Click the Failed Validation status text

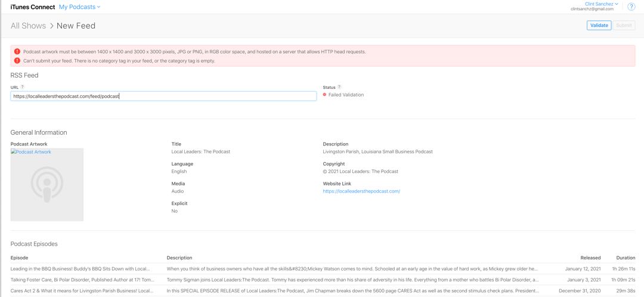click(x=346, y=95)
